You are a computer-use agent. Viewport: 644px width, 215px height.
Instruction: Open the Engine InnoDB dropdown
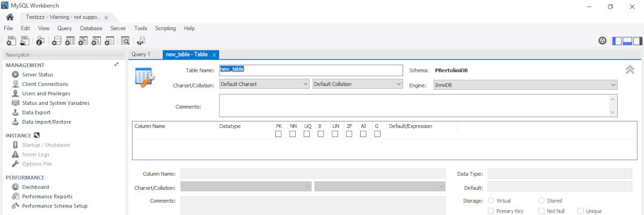525,85
